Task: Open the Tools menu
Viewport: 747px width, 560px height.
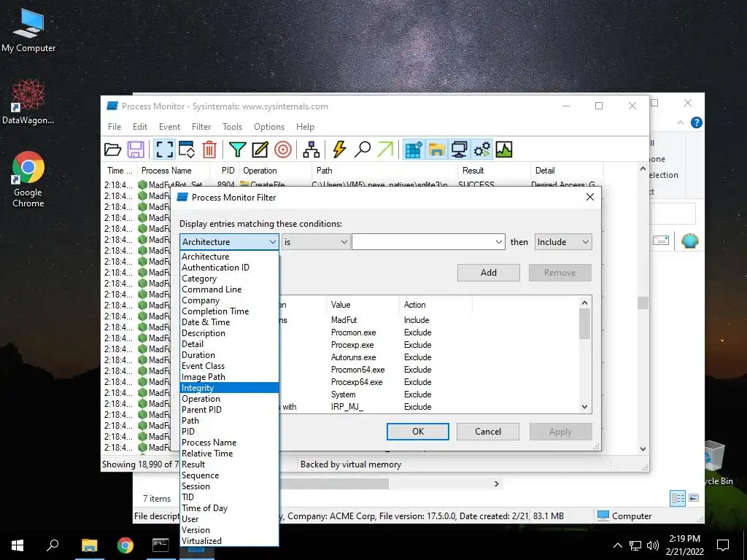Action: 232,127
